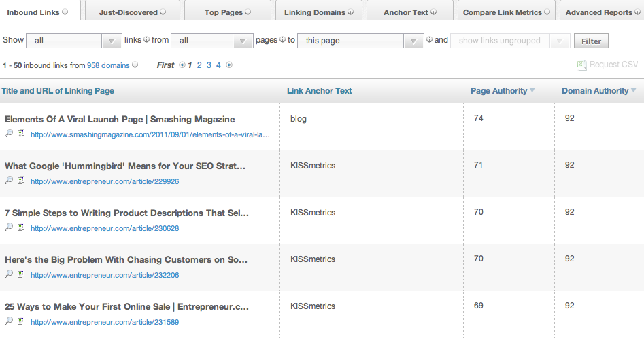Go to results page 2
The height and width of the screenshot is (343, 644).
(x=199, y=65)
